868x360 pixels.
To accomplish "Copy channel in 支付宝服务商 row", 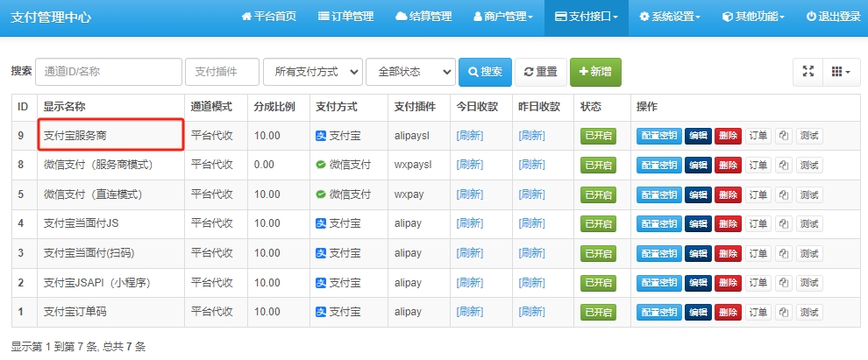I will [x=783, y=136].
